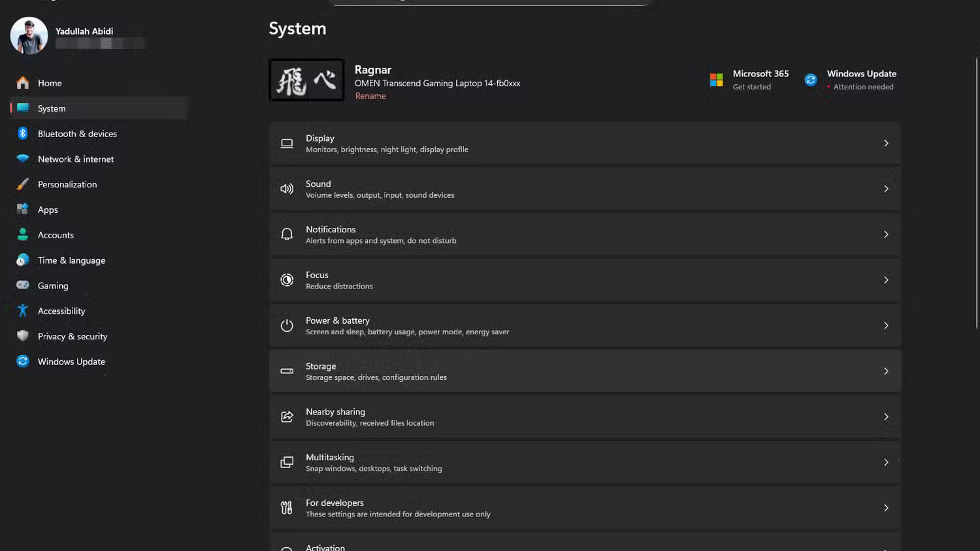
Task: Click the Personalization paintbrush icon
Action: tap(23, 184)
